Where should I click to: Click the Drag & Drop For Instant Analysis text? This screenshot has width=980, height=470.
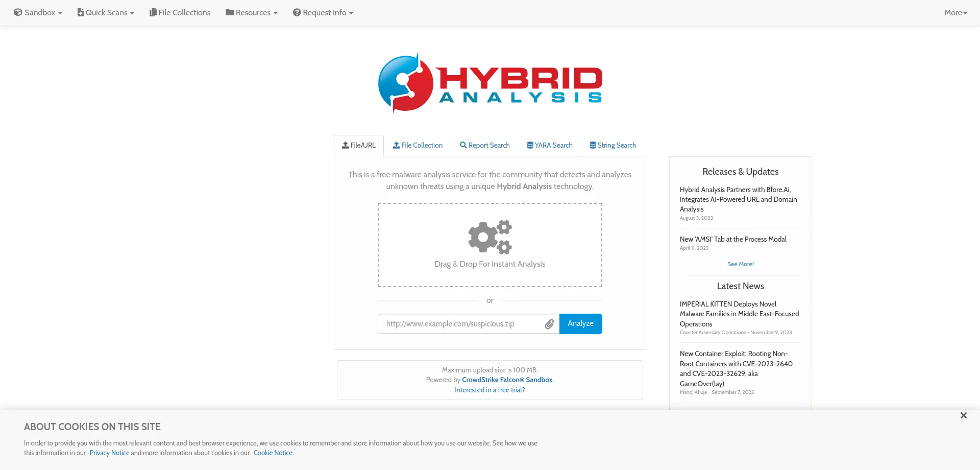pos(490,264)
